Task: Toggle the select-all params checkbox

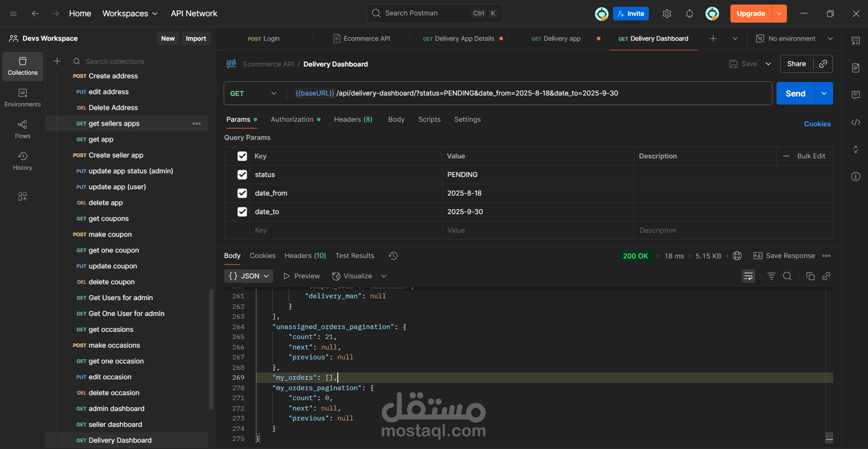Action: coord(242,156)
